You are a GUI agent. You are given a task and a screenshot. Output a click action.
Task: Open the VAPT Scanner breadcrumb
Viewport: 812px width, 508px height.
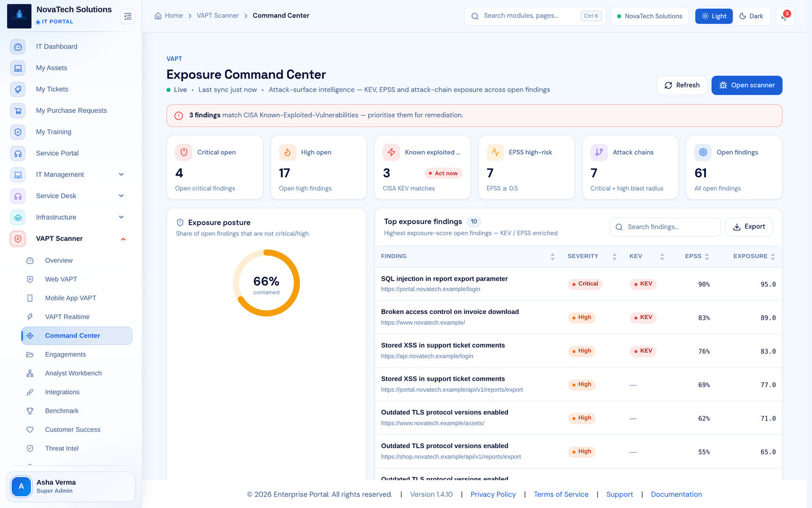coord(218,16)
